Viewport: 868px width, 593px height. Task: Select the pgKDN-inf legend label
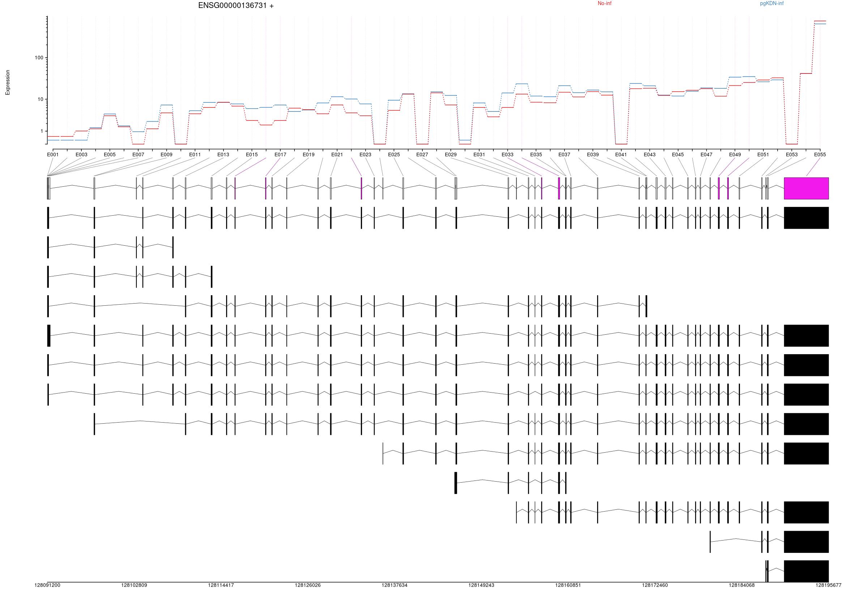click(772, 3)
